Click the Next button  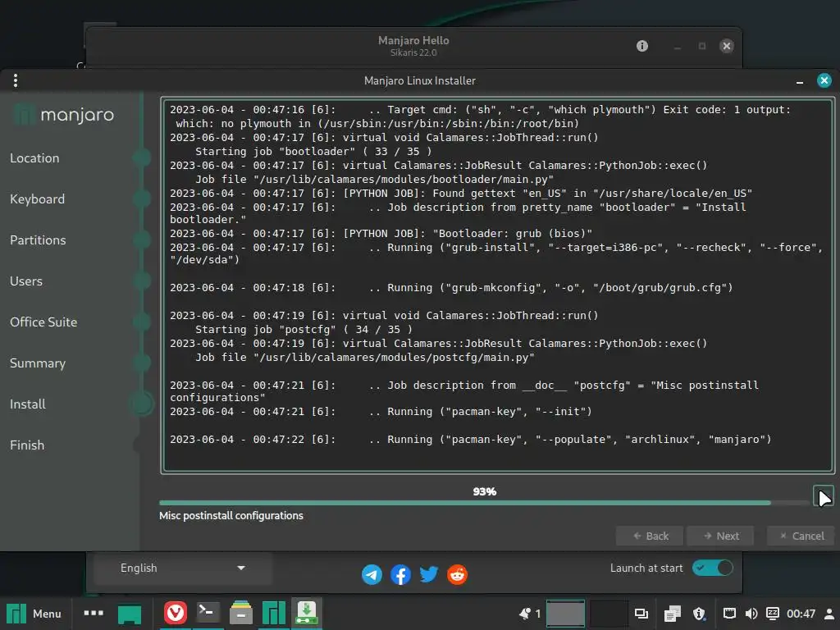[720, 536]
